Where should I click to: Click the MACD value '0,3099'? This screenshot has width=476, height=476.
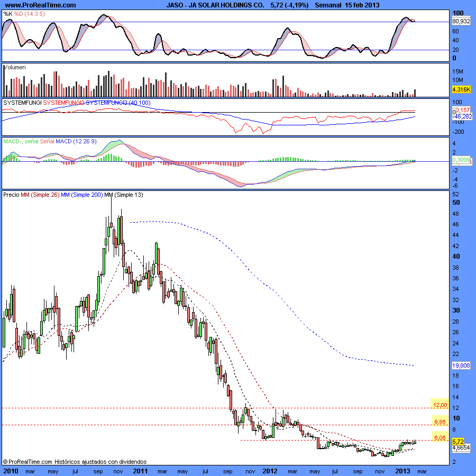(x=461, y=160)
